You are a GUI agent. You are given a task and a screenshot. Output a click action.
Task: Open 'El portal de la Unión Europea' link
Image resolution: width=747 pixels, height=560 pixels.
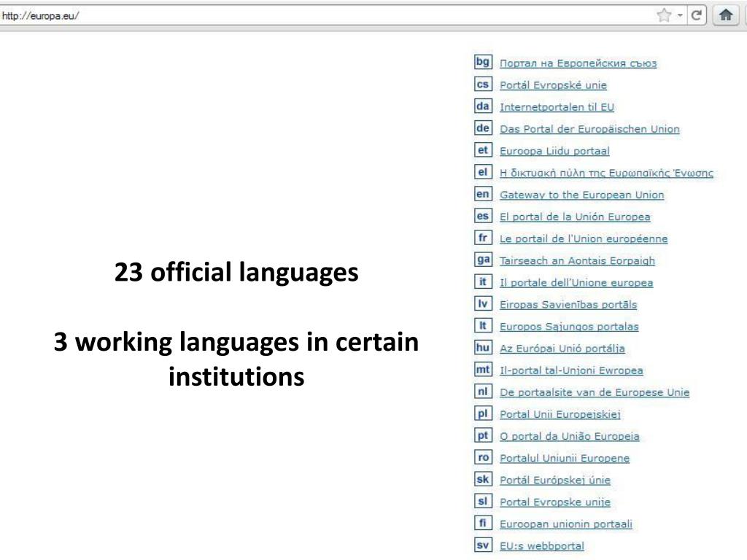pyautogui.click(x=575, y=217)
